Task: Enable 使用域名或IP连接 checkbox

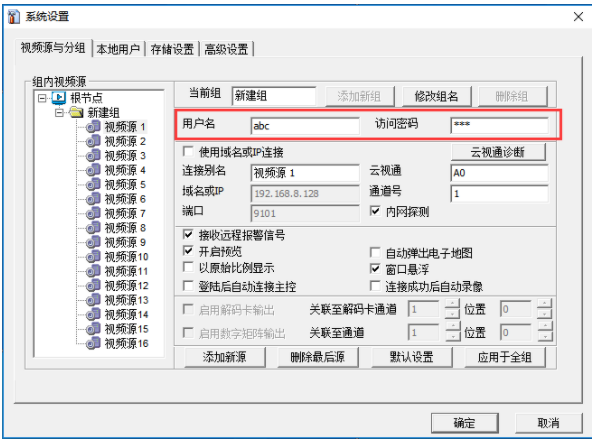Action: tap(188, 152)
